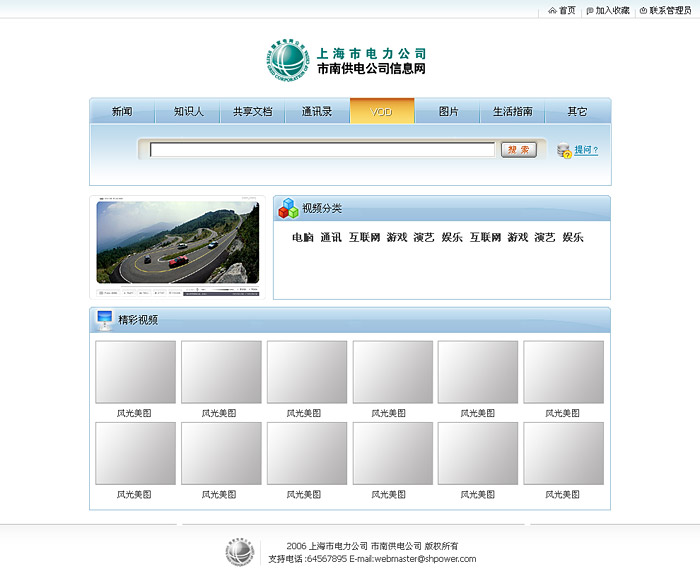Switch to the 知识人 tab
This screenshot has width=700, height=581.
(188, 111)
